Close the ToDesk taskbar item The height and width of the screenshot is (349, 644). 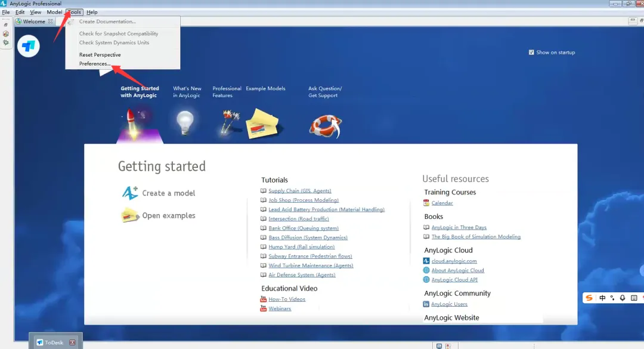click(72, 342)
